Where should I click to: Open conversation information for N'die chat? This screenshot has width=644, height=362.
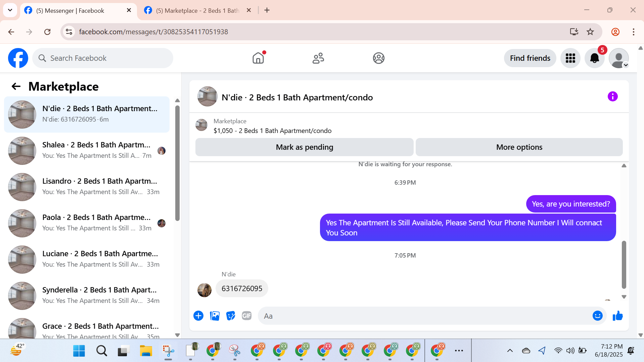tap(612, 97)
